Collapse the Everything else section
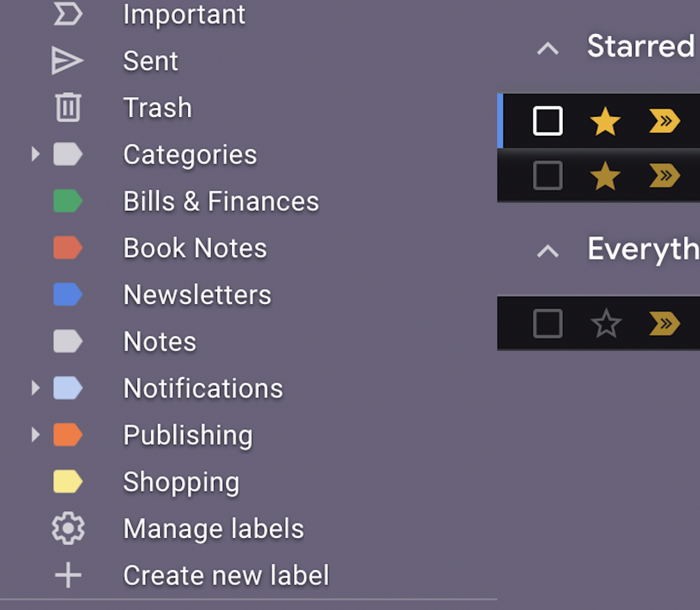Image resolution: width=700 pixels, height=610 pixels. 548,251
